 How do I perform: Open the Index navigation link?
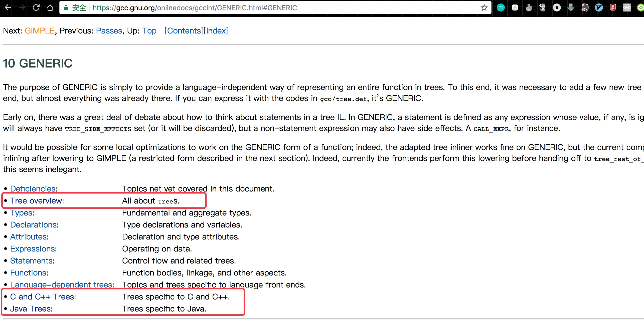click(216, 31)
